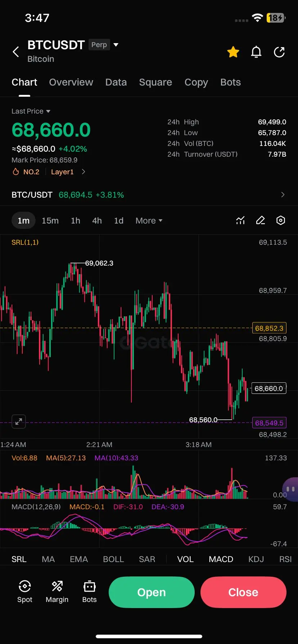Open price alert bell
Viewport: 298px width, 644px height.
[x=256, y=52]
